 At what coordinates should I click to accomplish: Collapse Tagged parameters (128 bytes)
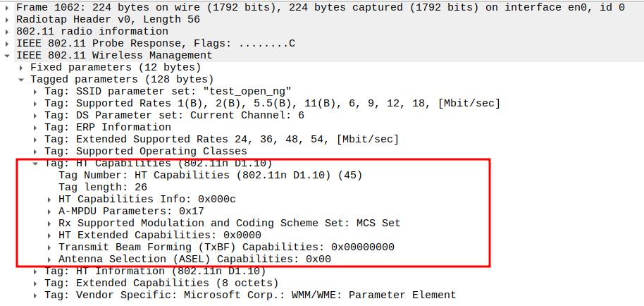click(22, 79)
